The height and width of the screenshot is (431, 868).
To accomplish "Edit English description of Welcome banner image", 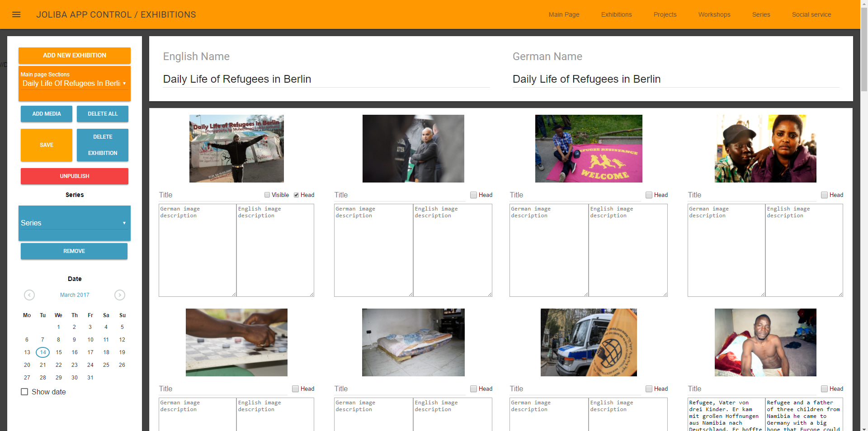I will tap(628, 250).
